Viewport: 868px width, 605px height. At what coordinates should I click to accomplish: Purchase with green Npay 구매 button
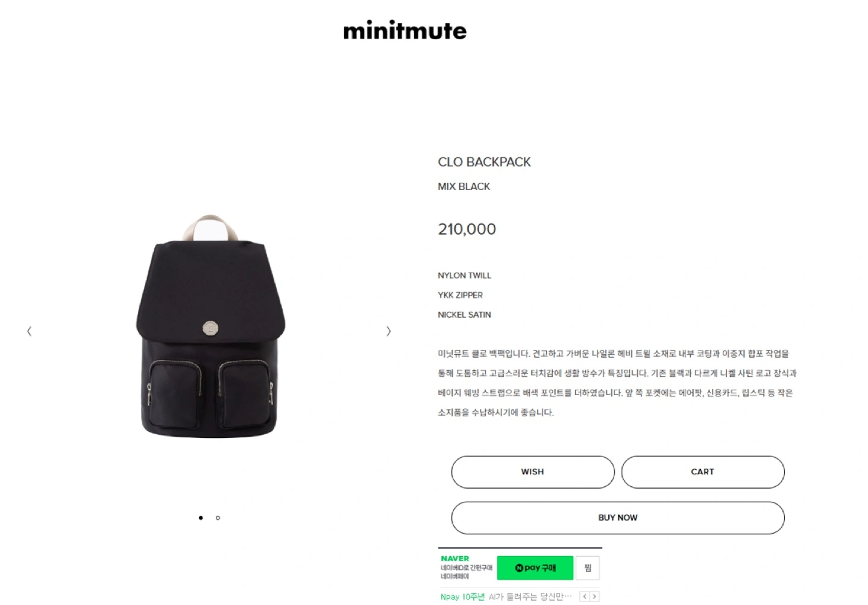click(x=535, y=568)
